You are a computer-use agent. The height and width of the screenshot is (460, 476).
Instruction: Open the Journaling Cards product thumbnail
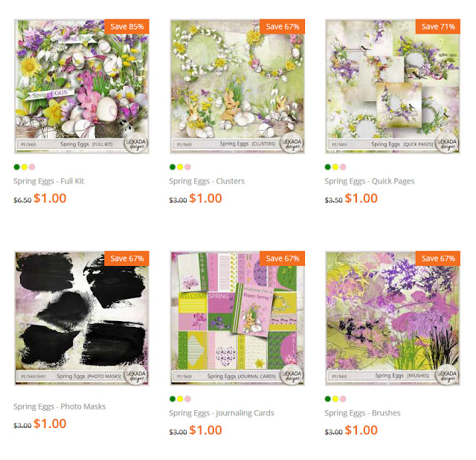pos(237,318)
